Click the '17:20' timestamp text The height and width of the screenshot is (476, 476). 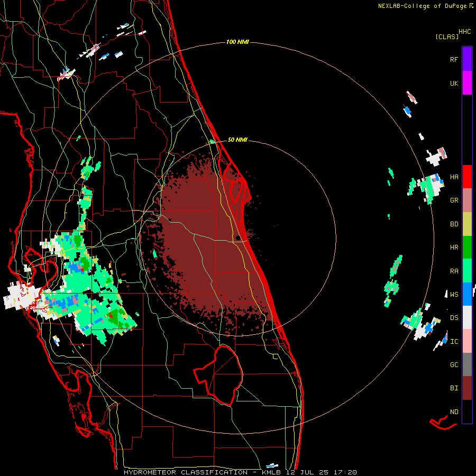tap(345, 472)
